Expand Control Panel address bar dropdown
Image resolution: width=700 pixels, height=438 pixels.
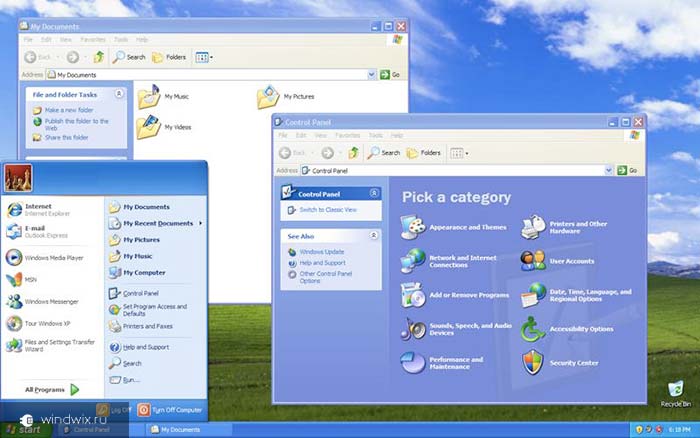pos(608,170)
